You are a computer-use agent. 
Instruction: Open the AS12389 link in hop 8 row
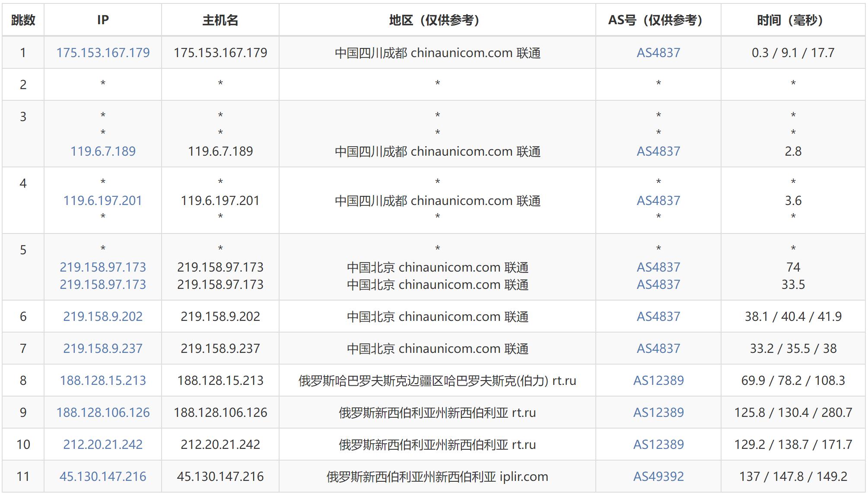click(658, 381)
